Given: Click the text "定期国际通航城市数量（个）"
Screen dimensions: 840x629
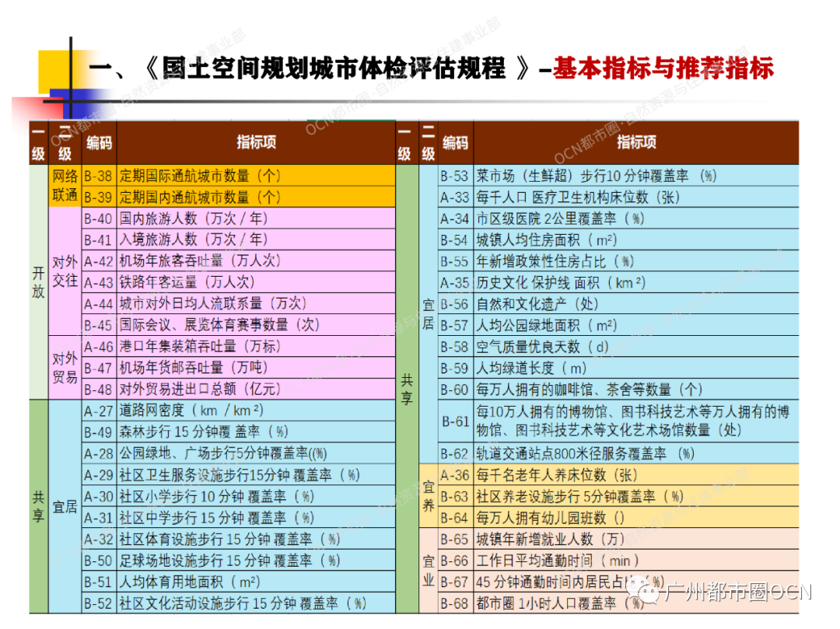Looking at the screenshot, I should coord(200,176).
